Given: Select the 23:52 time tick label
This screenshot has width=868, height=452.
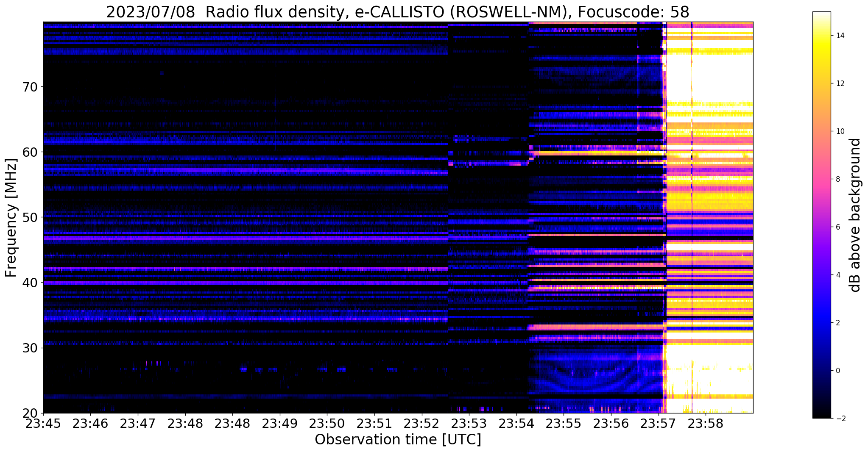Looking at the screenshot, I should pos(422,423).
